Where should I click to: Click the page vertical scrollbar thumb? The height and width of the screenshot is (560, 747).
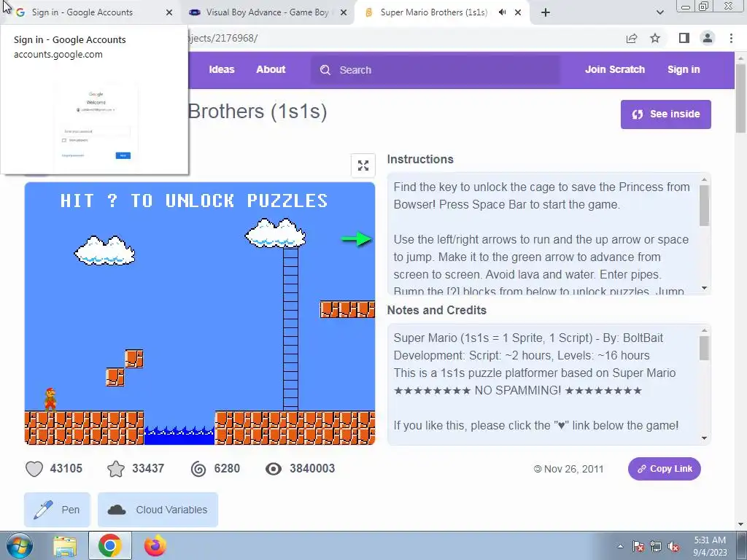click(x=740, y=98)
